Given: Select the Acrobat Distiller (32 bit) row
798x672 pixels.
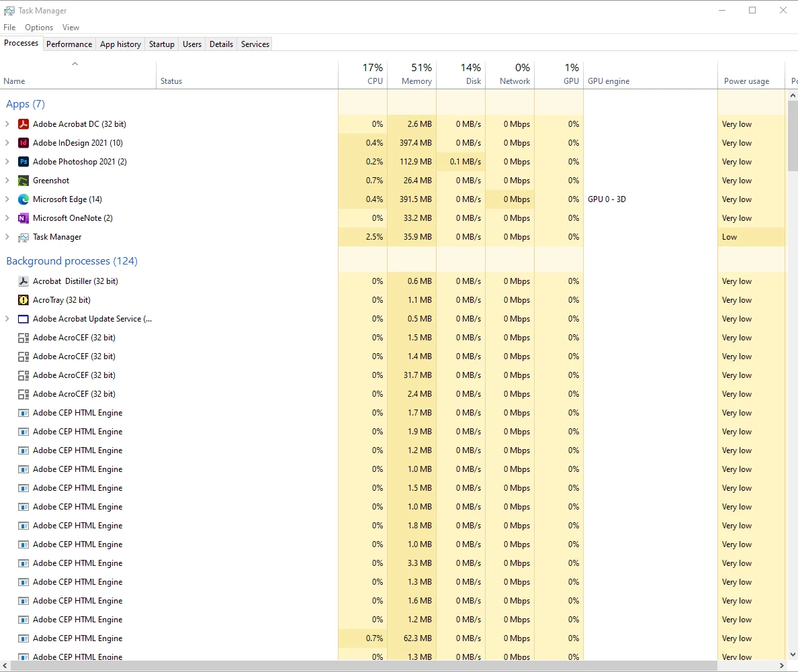Looking at the screenshot, I should 392,281.
